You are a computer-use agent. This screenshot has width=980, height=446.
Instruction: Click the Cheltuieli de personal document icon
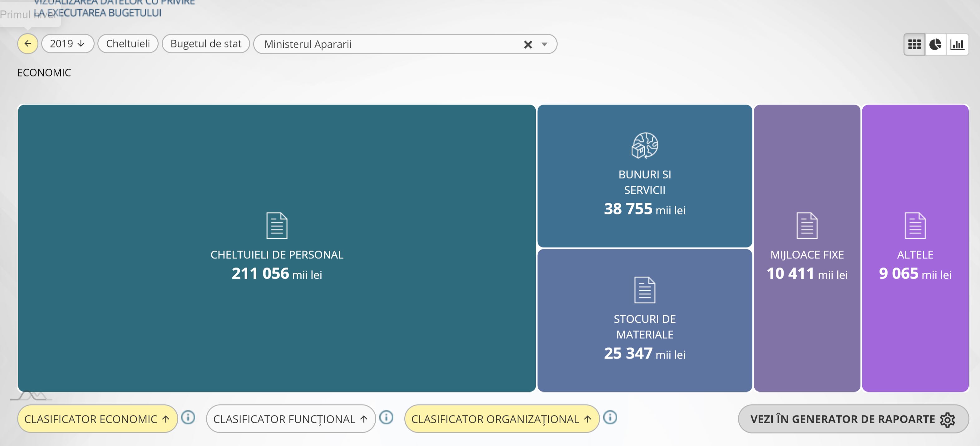(x=277, y=225)
